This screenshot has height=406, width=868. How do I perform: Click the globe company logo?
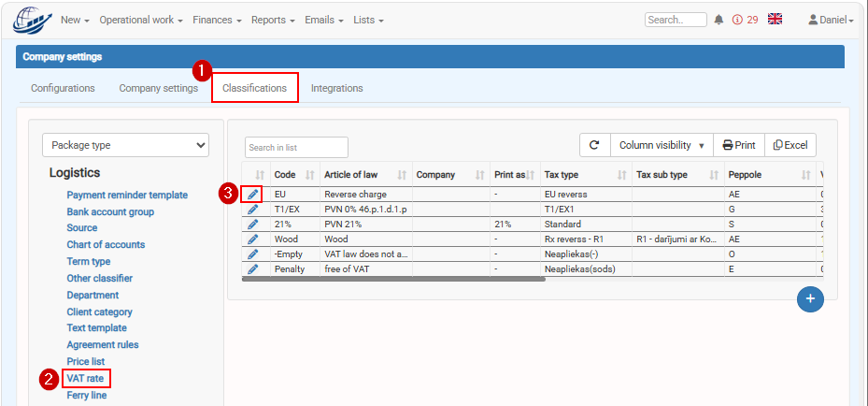pyautogui.click(x=32, y=20)
